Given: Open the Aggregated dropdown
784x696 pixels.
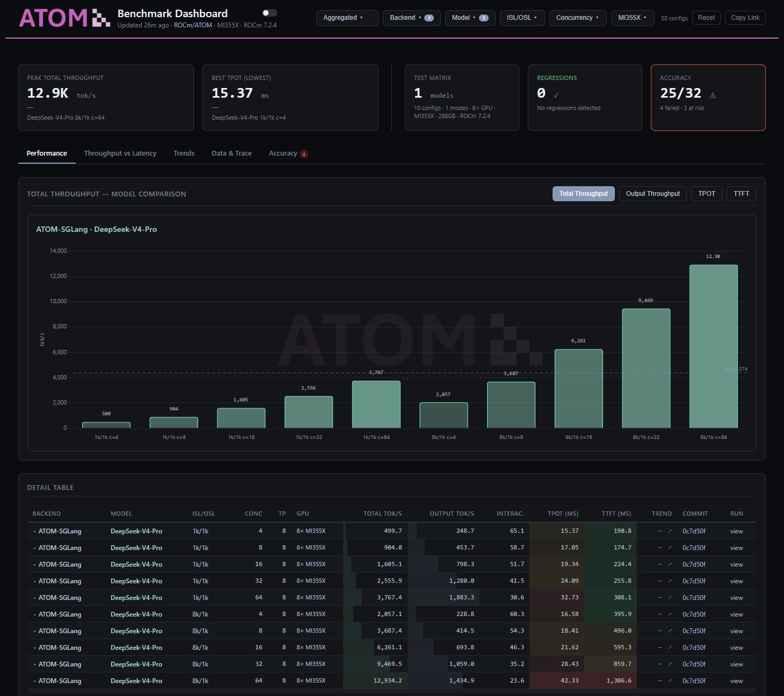Looking at the screenshot, I should 347,18.
